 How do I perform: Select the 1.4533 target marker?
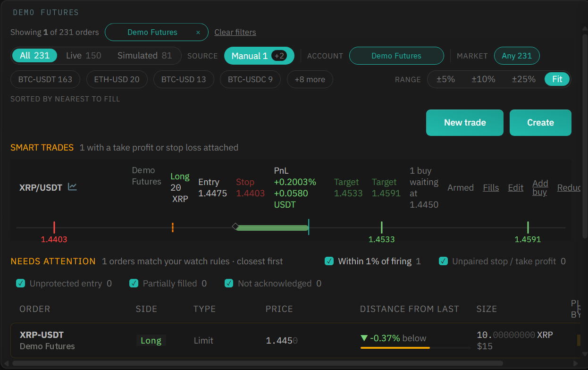(381, 227)
